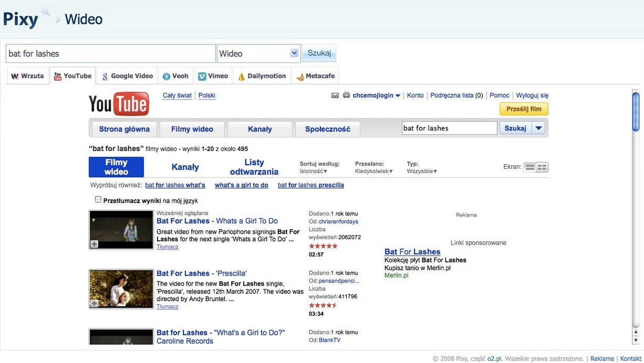The image size is (644, 363).
Task: Click the 'Cały świat' link
Action: point(177,95)
